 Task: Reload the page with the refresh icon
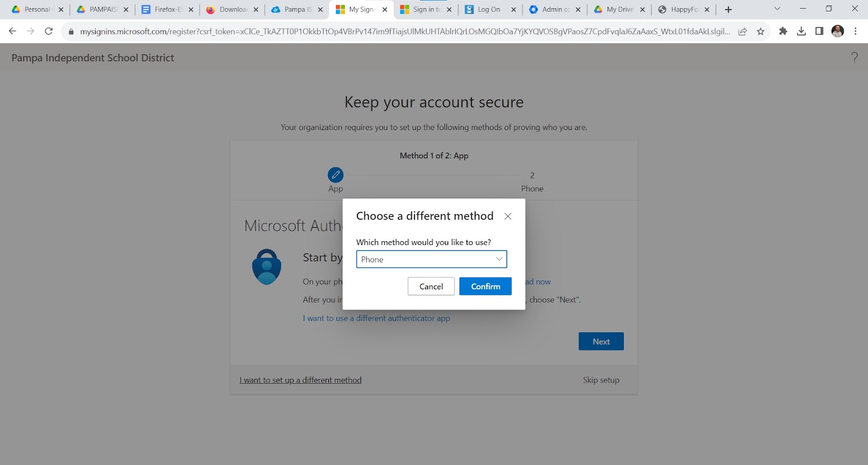click(49, 31)
